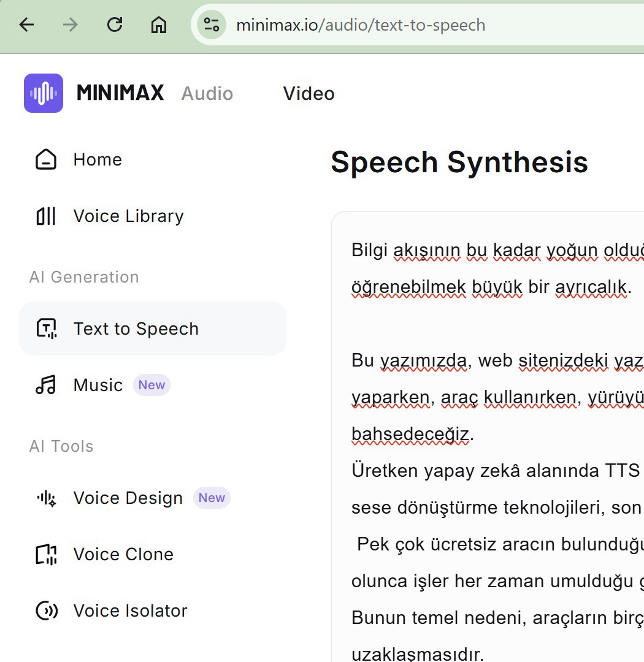View site information icon in address bar

(x=212, y=25)
